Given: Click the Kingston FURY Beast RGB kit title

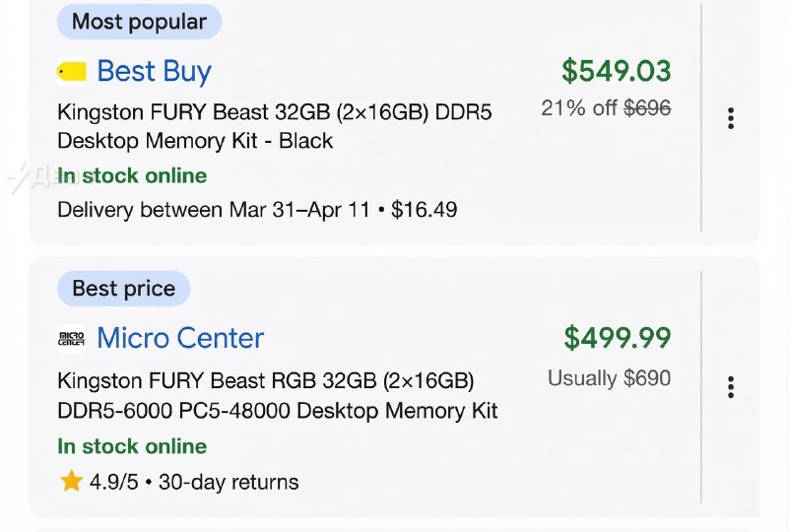Looking at the screenshot, I should click(277, 395).
